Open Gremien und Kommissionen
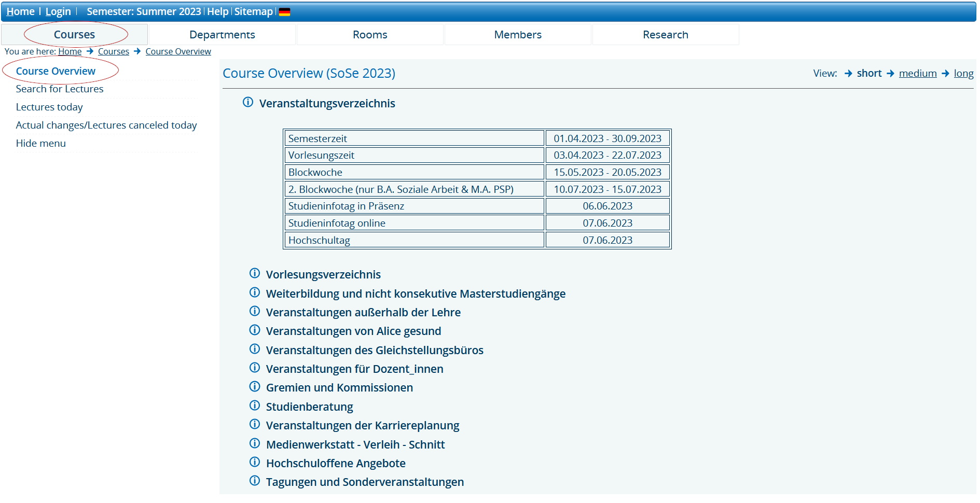The width and height of the screenshot is (980, 503). pos(339,387)
